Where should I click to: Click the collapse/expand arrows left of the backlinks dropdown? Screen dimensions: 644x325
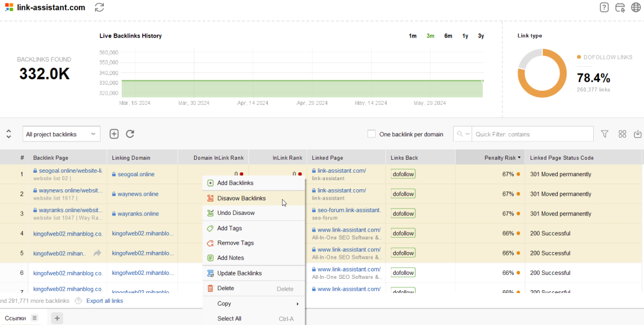[8, 134]
